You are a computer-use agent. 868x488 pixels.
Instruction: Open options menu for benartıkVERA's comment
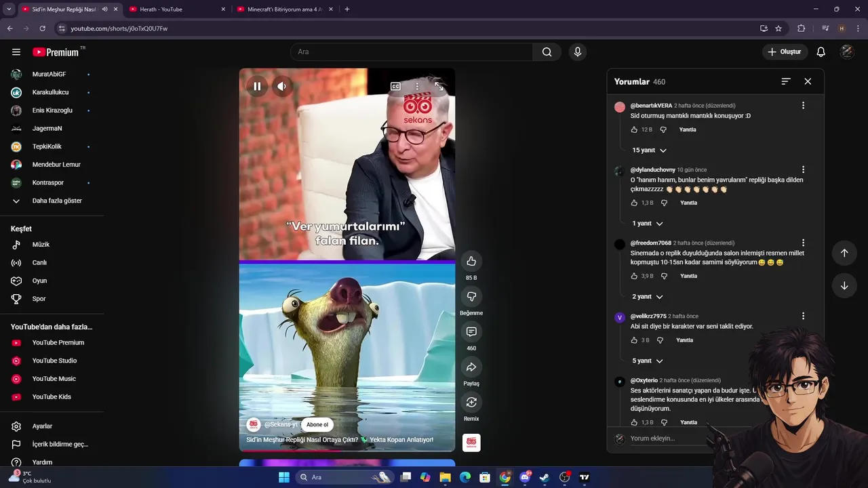click(x=803, y=106)
